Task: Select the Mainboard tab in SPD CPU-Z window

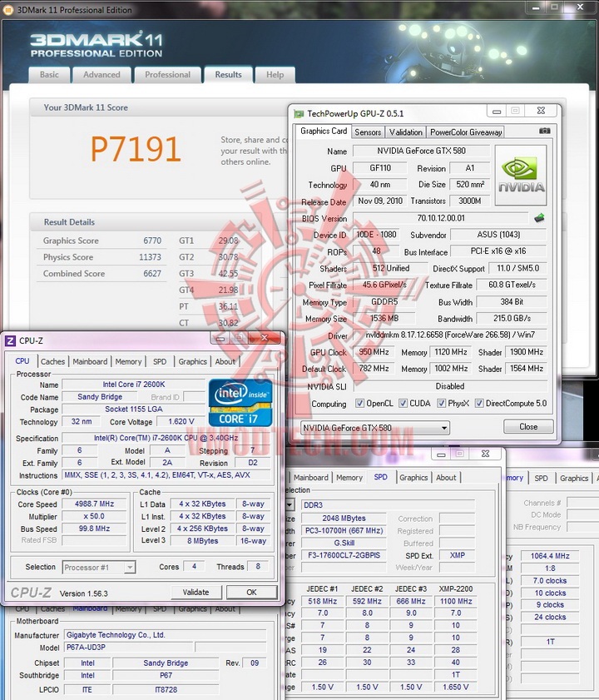Action: pos(310,478)
